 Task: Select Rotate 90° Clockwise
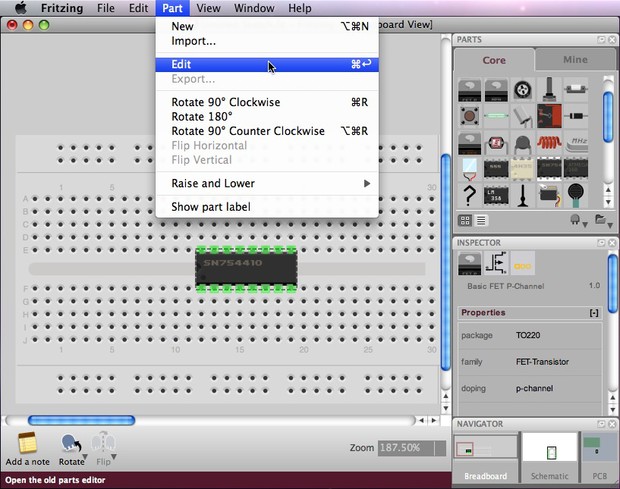267,102
